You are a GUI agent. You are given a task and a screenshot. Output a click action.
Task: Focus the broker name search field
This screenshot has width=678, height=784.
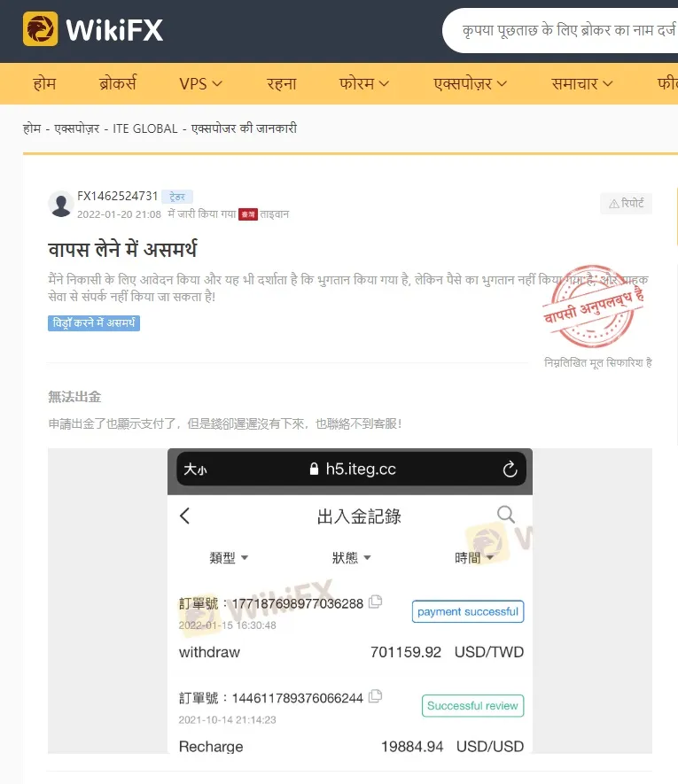(560, 30)
